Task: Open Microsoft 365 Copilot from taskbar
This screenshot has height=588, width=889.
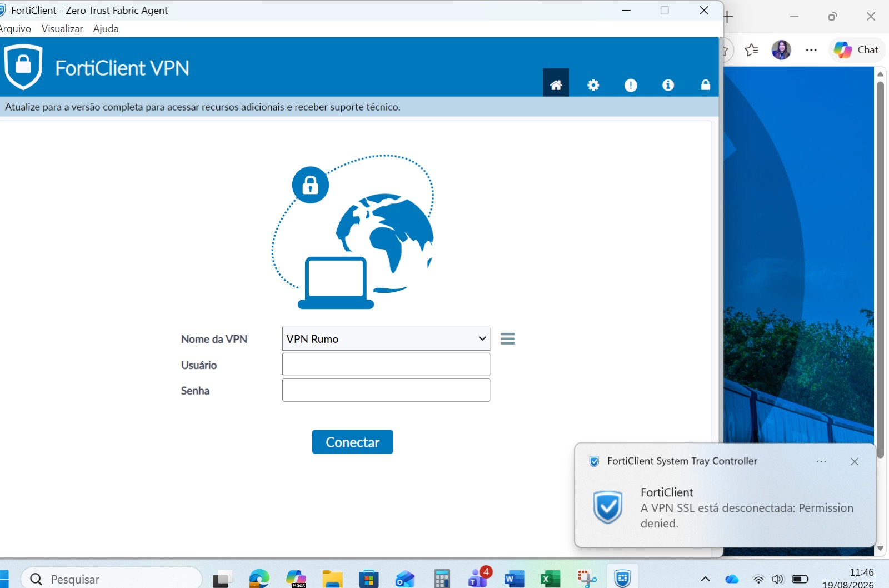Action: [296, 579]
